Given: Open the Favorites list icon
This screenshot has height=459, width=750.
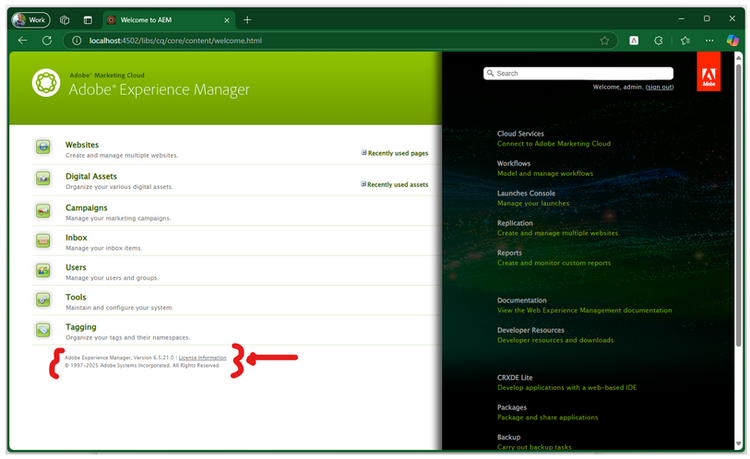Looking at the screenshot, I should [x=685, y=41].
